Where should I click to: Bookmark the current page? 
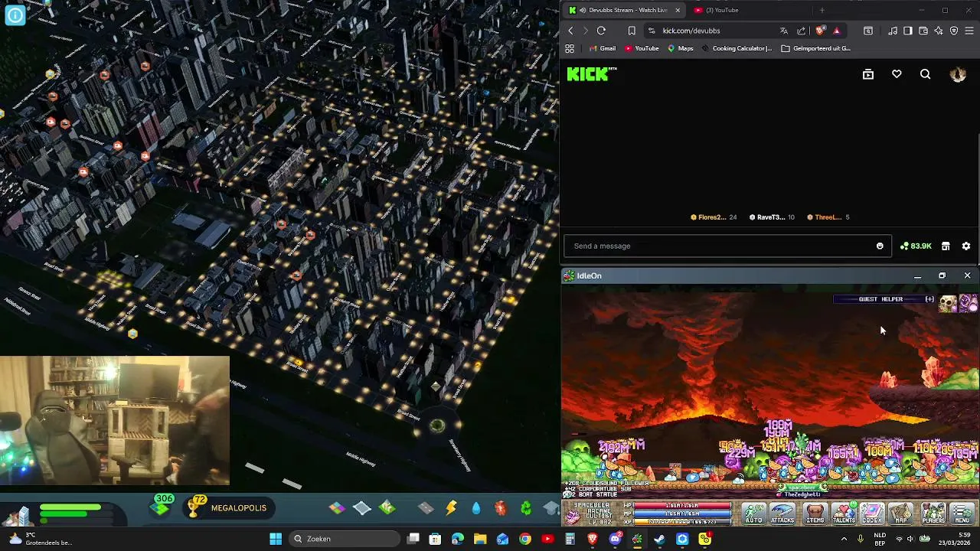click(x=632, y=31)
